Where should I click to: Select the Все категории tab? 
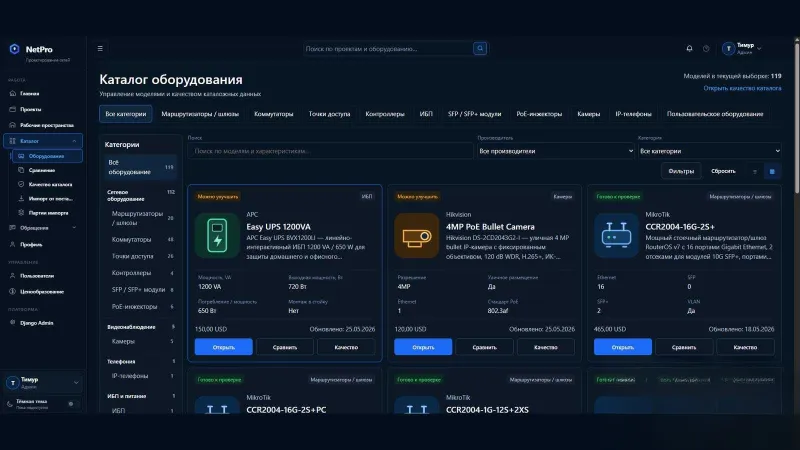coord(126,114)
